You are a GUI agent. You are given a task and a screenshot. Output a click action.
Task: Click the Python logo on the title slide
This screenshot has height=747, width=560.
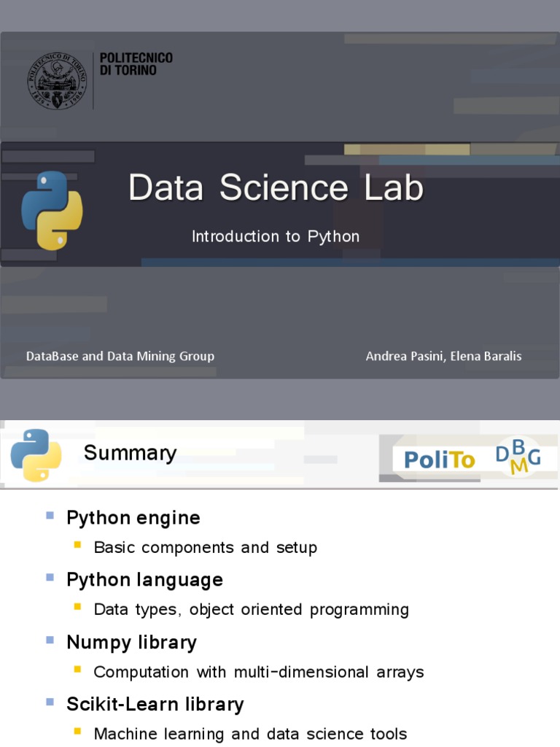52,211
